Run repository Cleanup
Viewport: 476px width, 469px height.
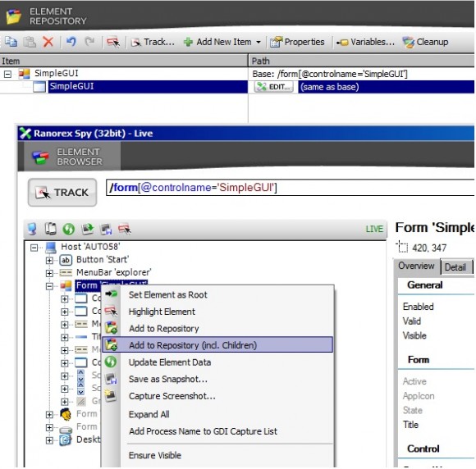coord(425,42)
